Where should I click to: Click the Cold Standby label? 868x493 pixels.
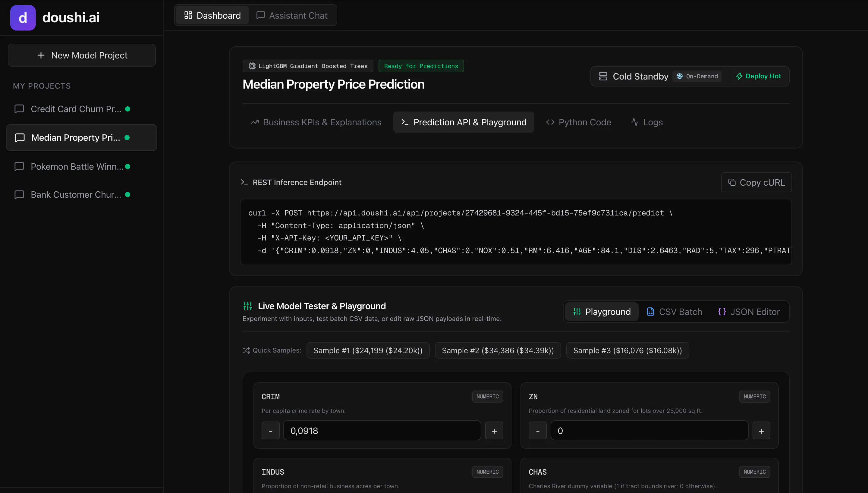coord(640,76)
